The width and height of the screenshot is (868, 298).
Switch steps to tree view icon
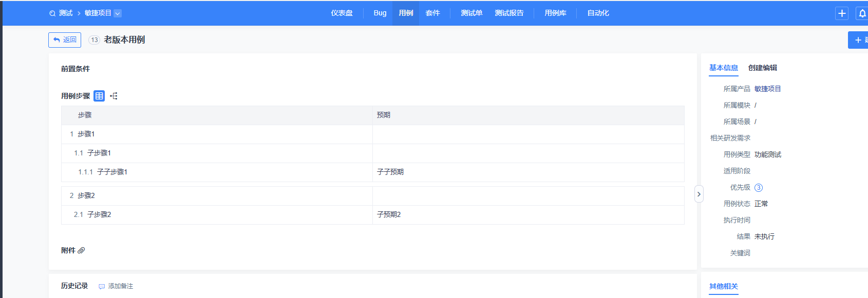point(114,96)
